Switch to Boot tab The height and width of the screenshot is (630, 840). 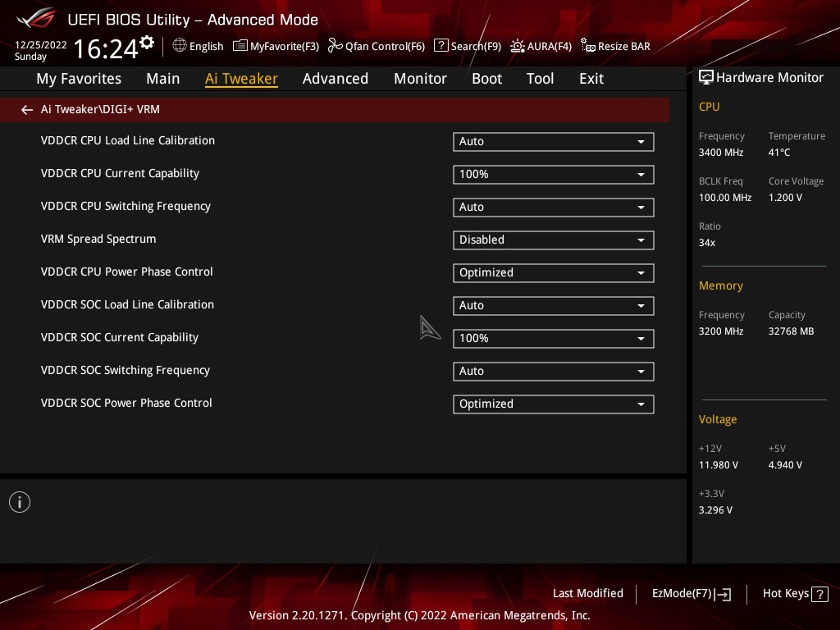click(x=486, y=79)
